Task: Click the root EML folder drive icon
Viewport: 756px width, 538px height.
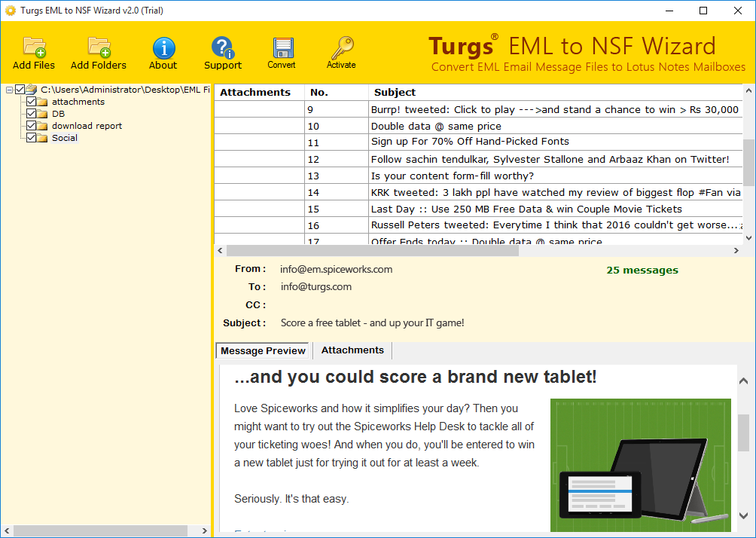Action: point(32,89)
